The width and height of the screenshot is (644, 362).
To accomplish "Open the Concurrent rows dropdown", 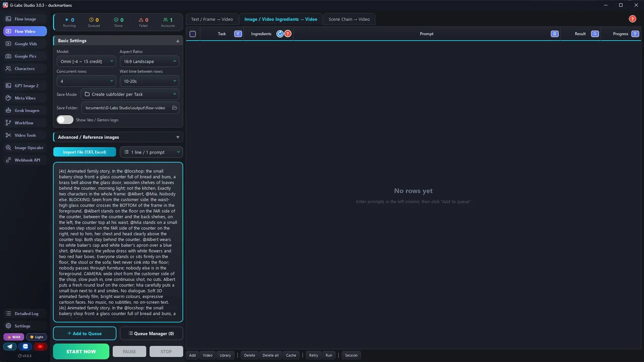I will coord(87,81).
